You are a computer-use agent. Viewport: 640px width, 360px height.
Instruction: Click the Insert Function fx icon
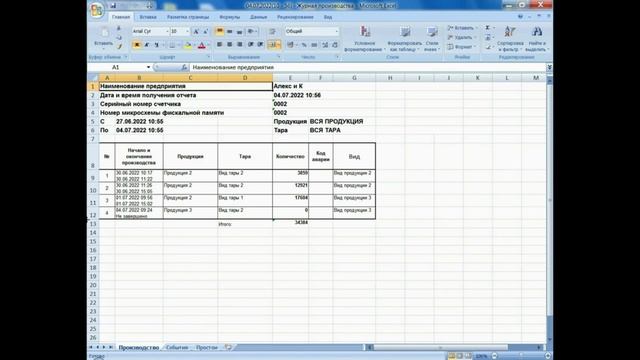click(184, 67)
